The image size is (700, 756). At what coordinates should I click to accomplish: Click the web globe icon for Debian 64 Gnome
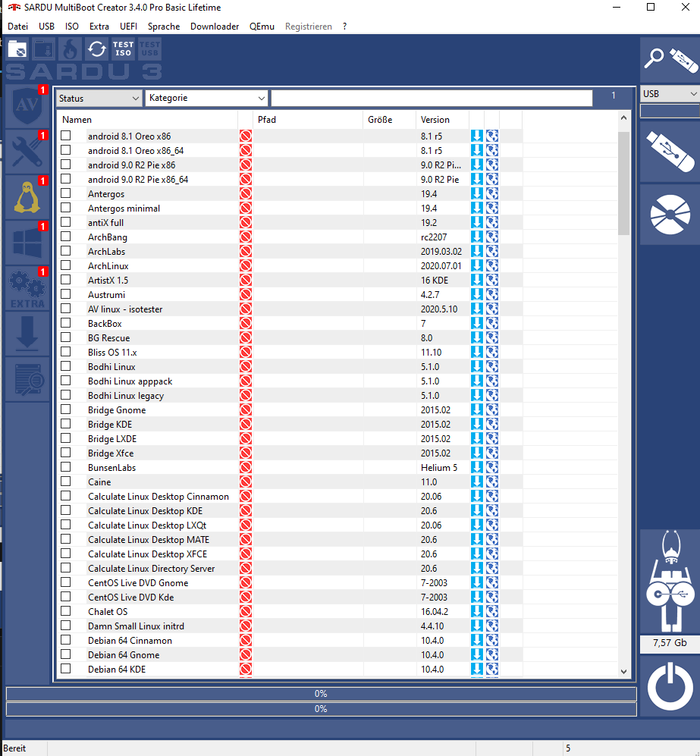[492, 654]
